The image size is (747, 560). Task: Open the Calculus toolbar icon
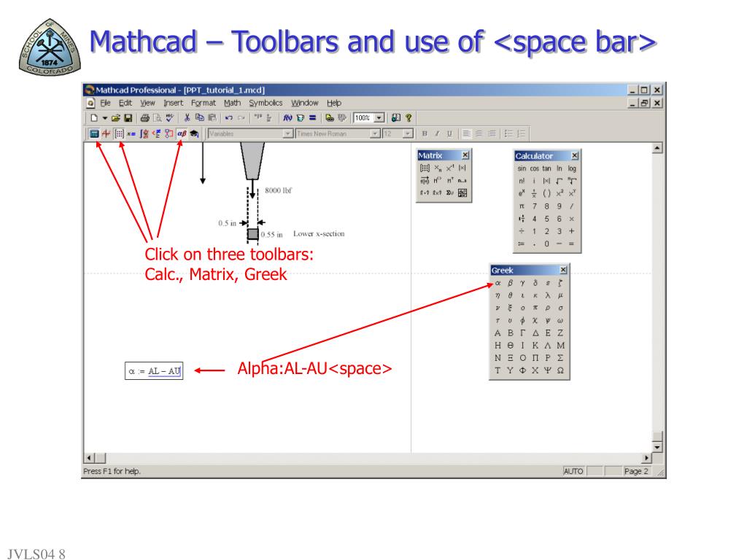pyautogui.click(x=144, y=134)
